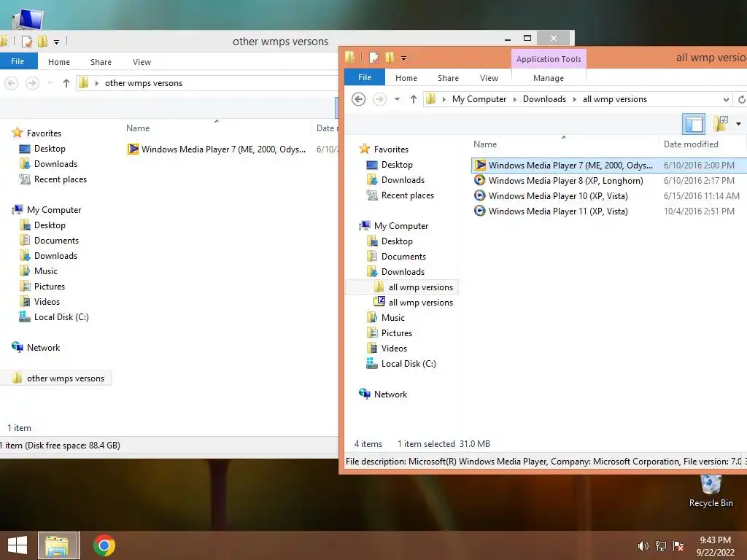Open Manage tab under Application Tools

(x=549, y=78)
